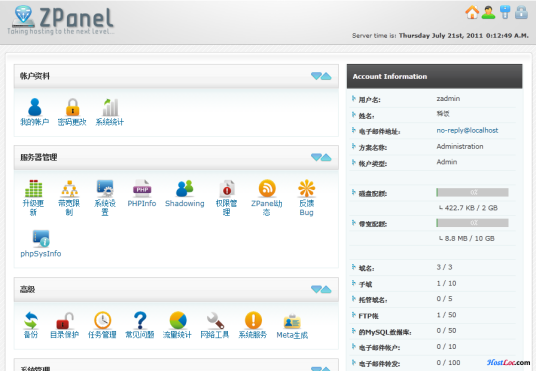Open the 密码更改 padlock icon
Screen dimensions: 536x371
click(72, 107)
